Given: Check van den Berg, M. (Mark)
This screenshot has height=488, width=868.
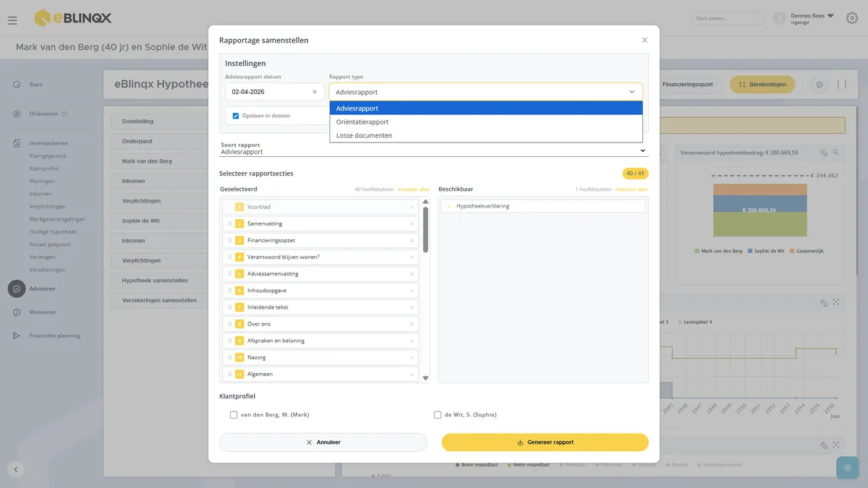Looking at the screenshot, I should pyautogui.click(x=234, y=415).
